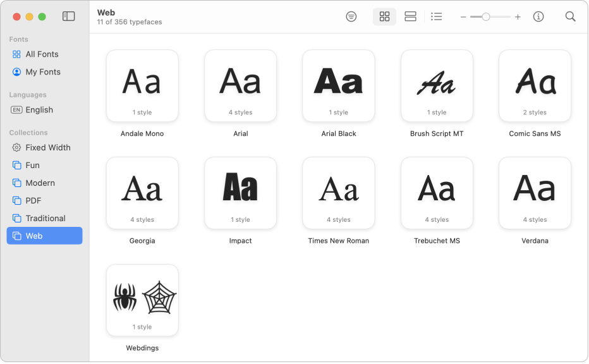Image resolution: width=589 pixels, height=364 pixels.
Task: Select the Andale Mono font preview
Action: (142, 86)
